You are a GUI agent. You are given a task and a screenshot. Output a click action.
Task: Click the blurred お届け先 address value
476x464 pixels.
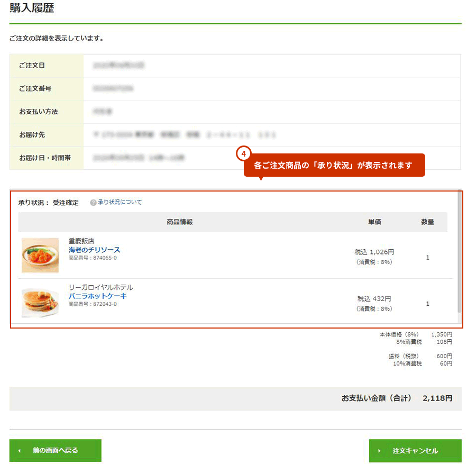click(x=184, y=134)
